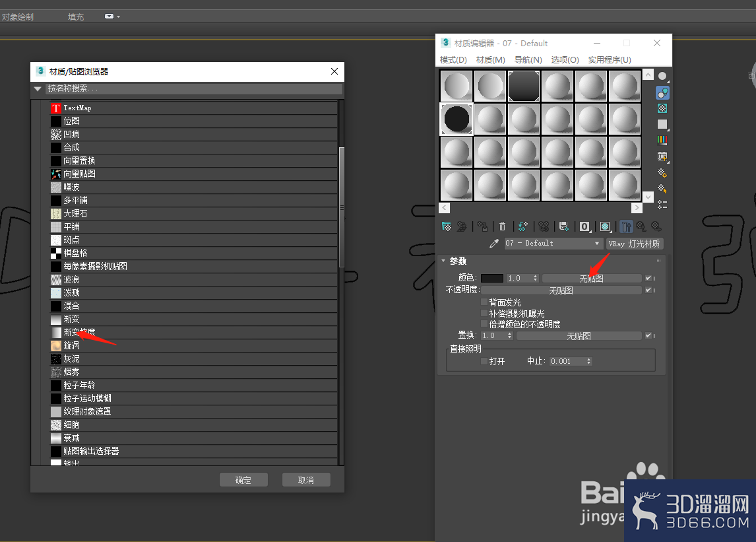Image resolution: width=756 pixels, height=542 pixels.
Task: Adjust the 置换 amount spinner arrows
Action: 510,335
